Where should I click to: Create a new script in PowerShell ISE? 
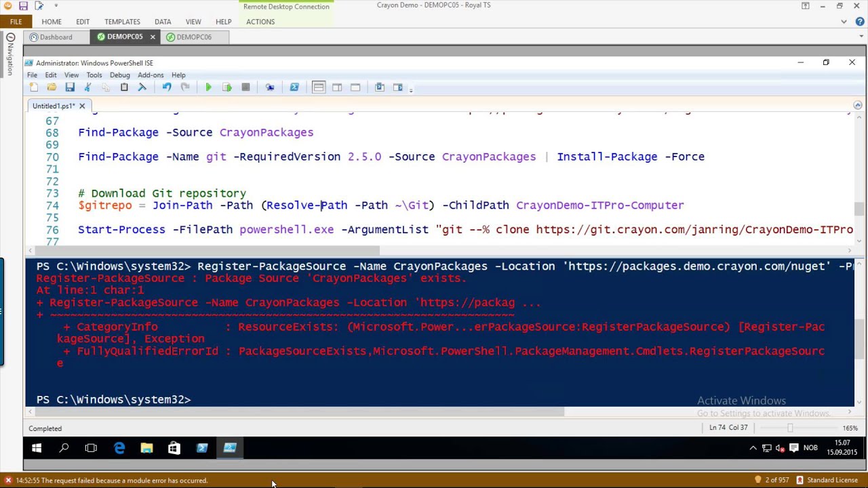pos(34,87)
